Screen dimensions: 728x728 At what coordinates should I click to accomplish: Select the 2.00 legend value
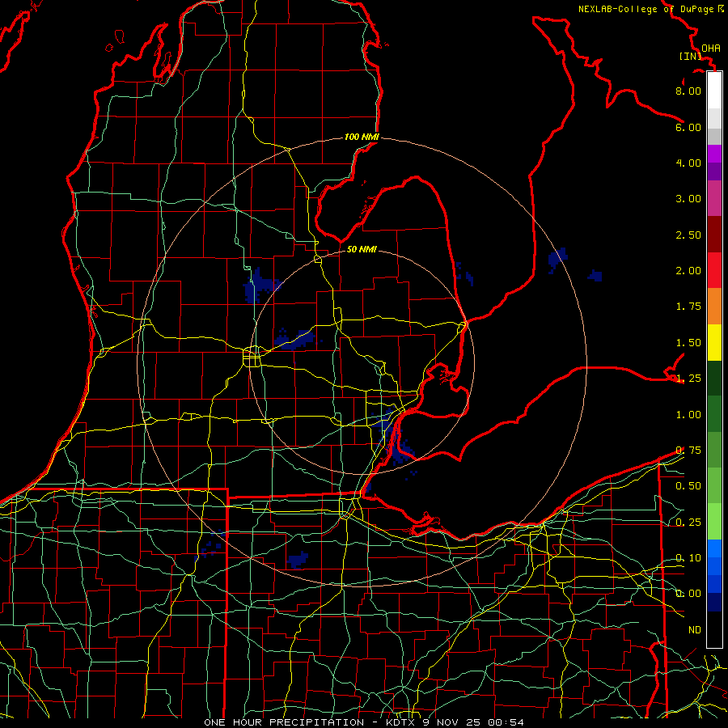tap(688, 271)
